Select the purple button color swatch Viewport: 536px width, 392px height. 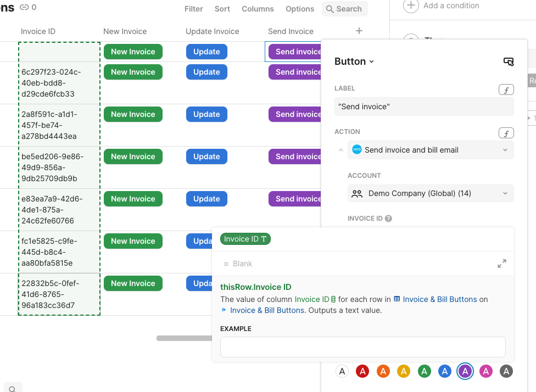coord(465,371)
